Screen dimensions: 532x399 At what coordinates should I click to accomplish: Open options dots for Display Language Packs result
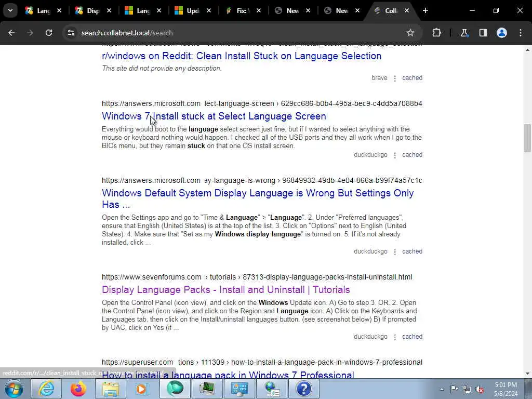coord(395,337)
